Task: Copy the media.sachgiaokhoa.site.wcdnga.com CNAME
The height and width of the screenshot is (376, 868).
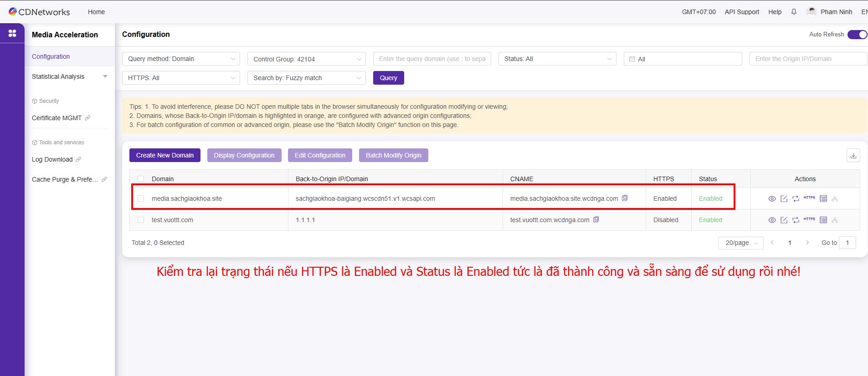Action: (x=625, y=198)
